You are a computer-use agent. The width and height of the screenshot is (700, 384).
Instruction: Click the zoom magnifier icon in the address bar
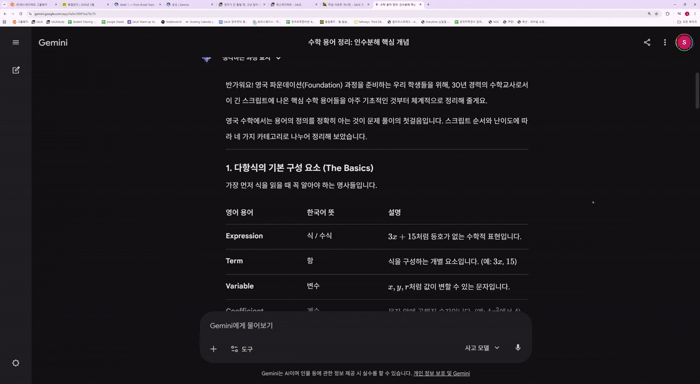click(x=649, y=14)
